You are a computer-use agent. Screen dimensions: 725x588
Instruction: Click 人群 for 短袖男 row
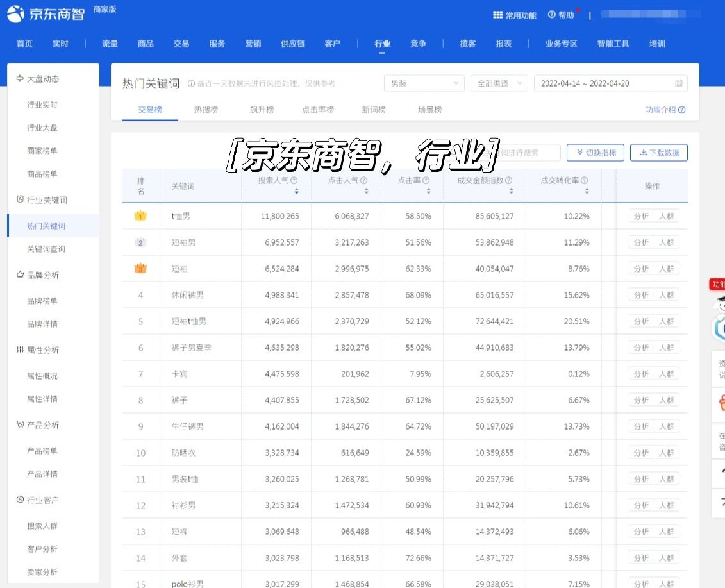coord(666,242)
